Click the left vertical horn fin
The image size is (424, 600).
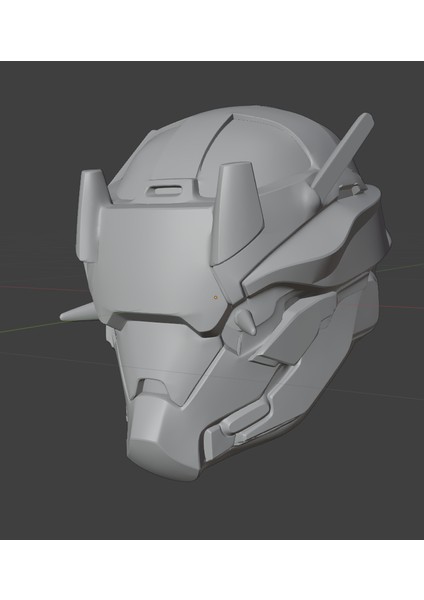point(91,216)
